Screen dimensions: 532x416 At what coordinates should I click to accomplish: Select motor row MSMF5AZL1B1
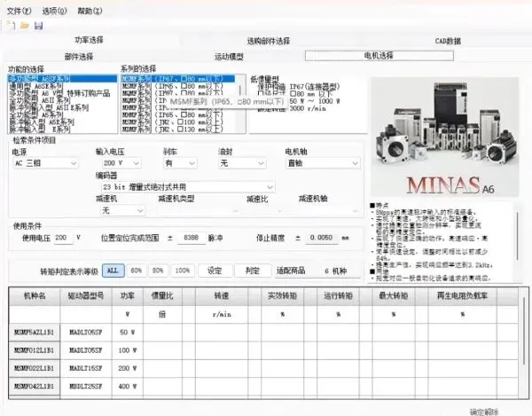point(35,333)
